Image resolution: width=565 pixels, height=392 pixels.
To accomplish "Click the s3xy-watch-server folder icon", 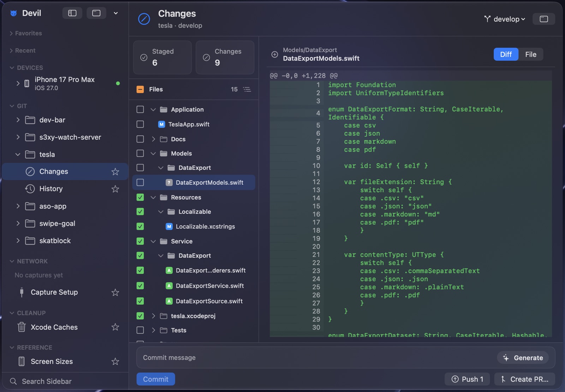I will [x=30, y=137].
